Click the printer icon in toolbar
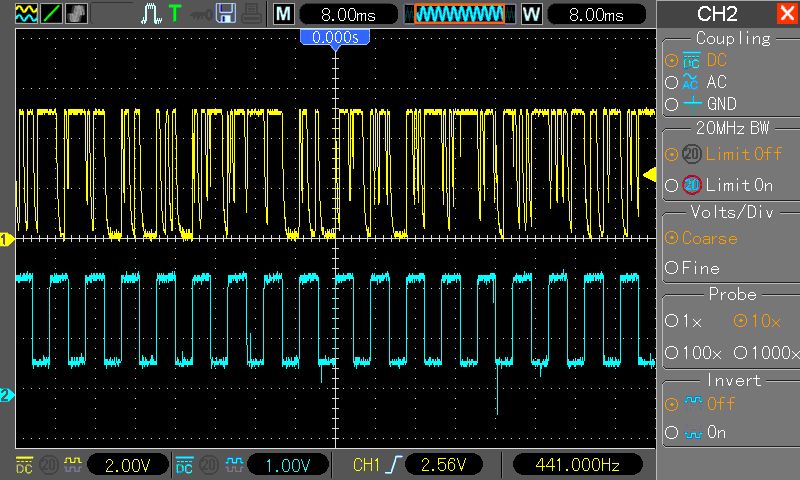 pyautogui.click(x=252, y=14)
